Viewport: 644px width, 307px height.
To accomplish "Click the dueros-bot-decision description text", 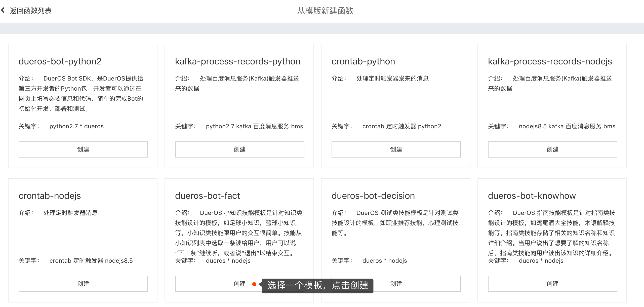I will coord(395,223).
